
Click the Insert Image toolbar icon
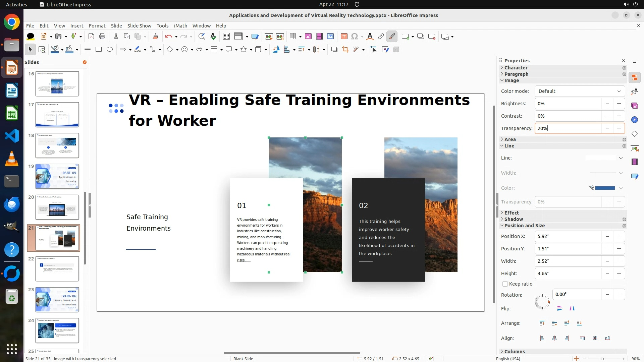pos(308,37)
